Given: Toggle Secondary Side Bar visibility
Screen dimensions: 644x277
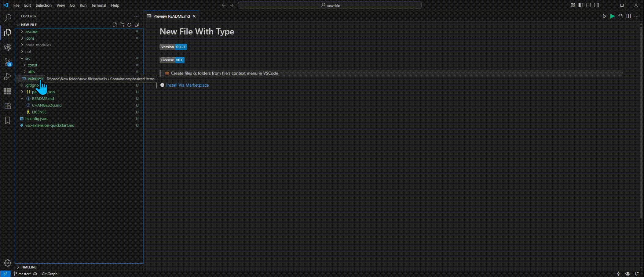Looking at the screenshot, I should click(597, 5).
